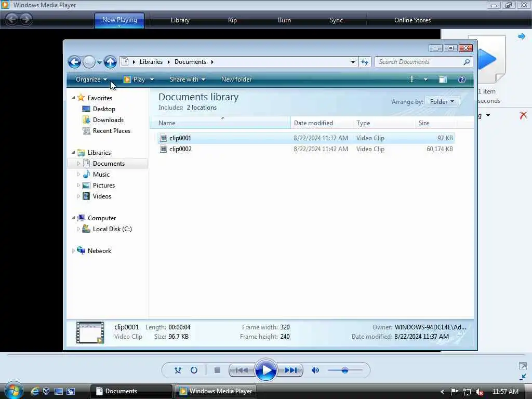This screenshot has width=532, height=399.
Task: Click the large Play button
Action: tap(265, 370)
